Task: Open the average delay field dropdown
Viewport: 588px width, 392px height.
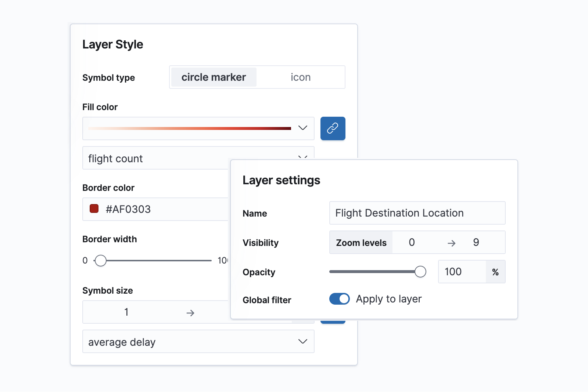Action: click(198, 341)
